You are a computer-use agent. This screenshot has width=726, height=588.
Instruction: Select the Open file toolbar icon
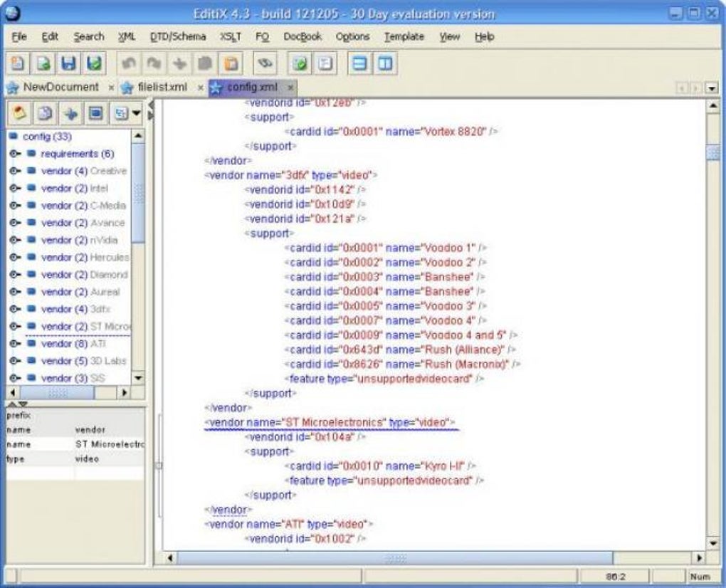41,63
